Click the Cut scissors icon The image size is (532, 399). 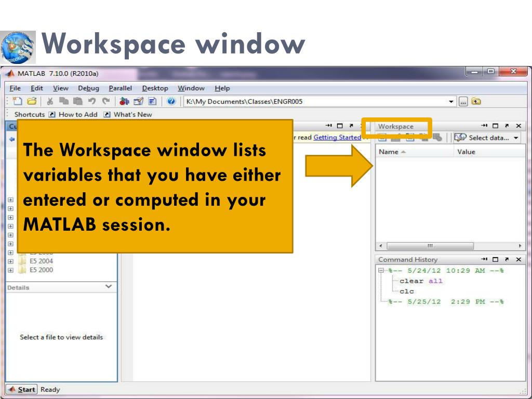[x=50, y=101]
